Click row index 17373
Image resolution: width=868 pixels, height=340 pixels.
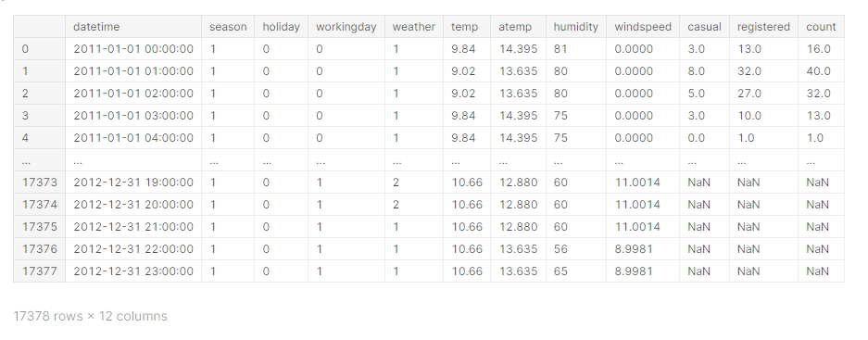[39, 183]
